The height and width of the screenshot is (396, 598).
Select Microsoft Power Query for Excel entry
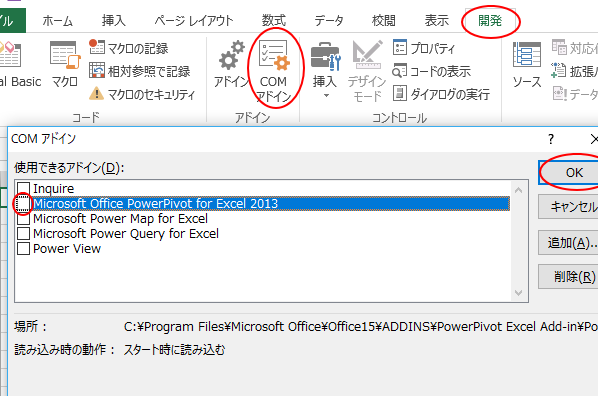pos(126,233)
